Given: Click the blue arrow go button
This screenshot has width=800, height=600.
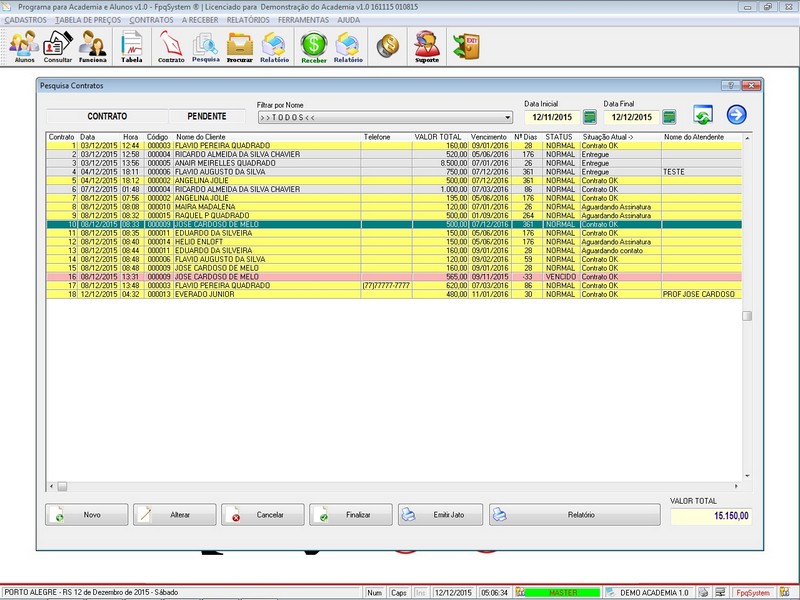Looking at the screenshot, I should tap(737, 115).
